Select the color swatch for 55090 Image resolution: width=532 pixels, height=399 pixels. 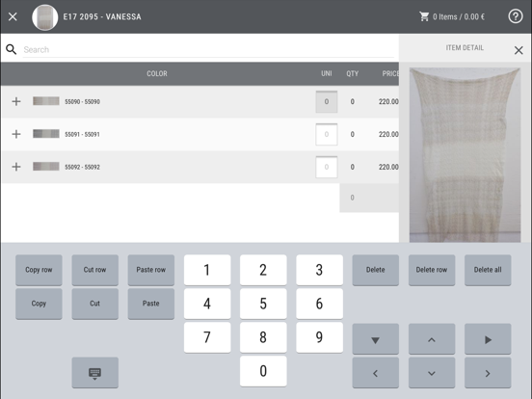[x=46, y=101]
